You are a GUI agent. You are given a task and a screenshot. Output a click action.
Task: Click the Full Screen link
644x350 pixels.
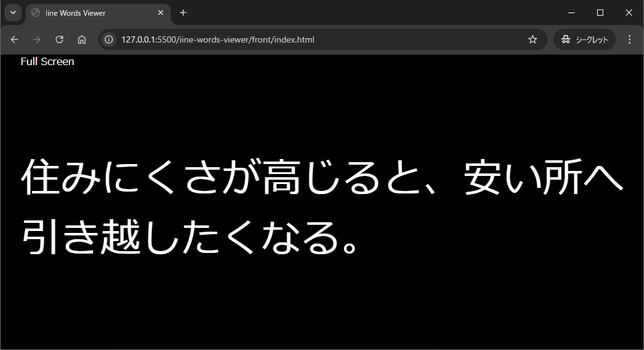[48, 62]
